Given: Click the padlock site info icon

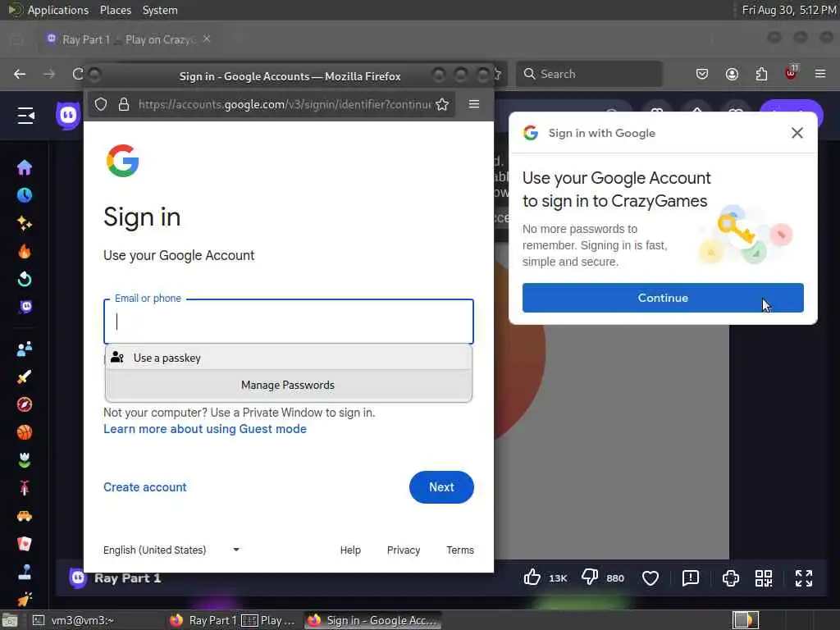Looking at the screenshot, I should (124, 104).
